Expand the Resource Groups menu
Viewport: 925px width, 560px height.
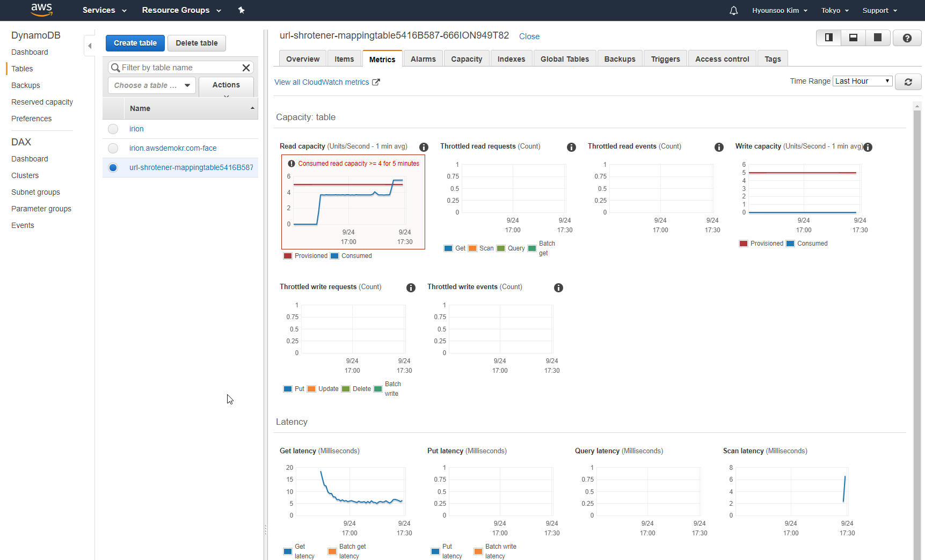pos(181,10)
